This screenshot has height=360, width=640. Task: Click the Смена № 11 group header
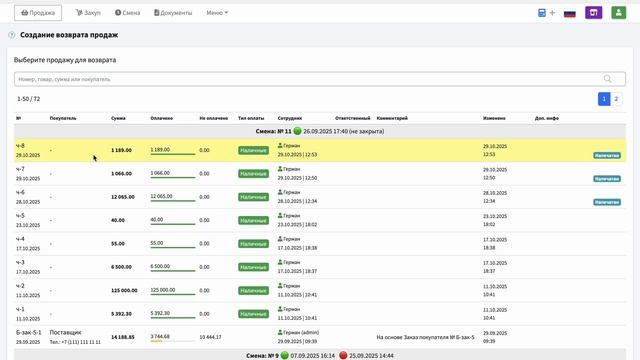[320, 131]
